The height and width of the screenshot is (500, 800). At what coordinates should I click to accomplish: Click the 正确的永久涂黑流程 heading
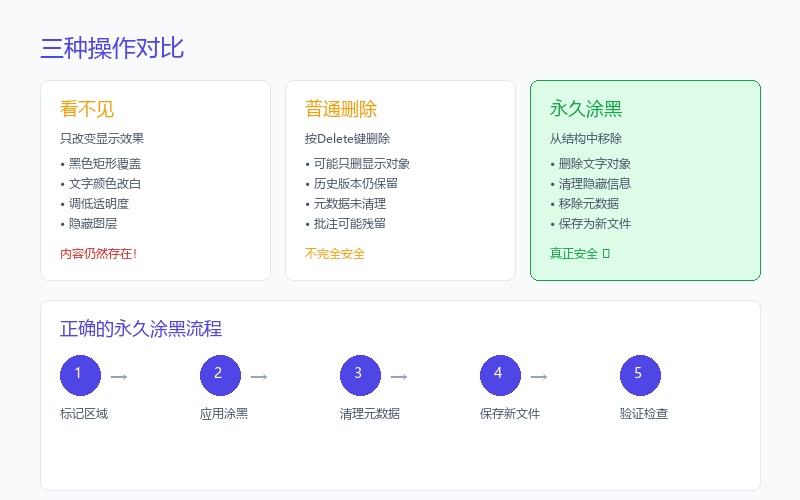pos(141,328)
